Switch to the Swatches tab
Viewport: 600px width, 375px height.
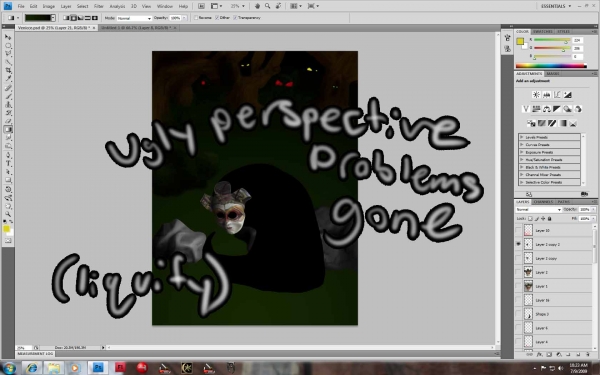(x=542, y=31)
